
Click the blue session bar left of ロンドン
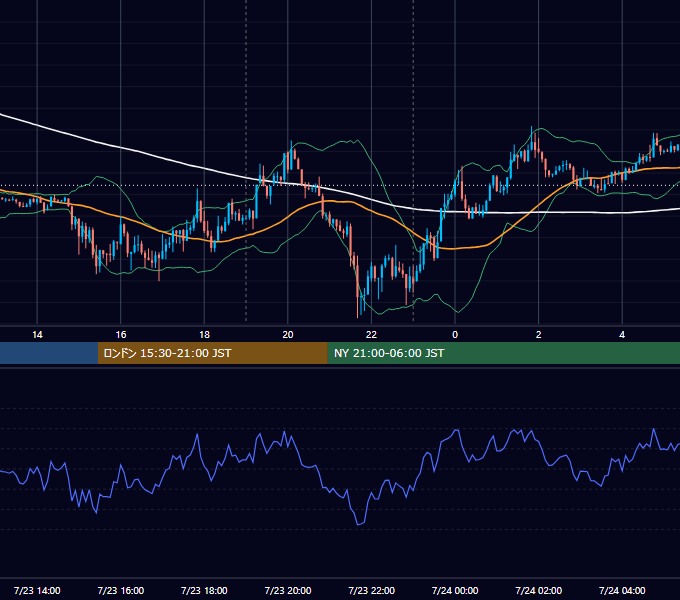pyautogui.click(x=49, y=353)
